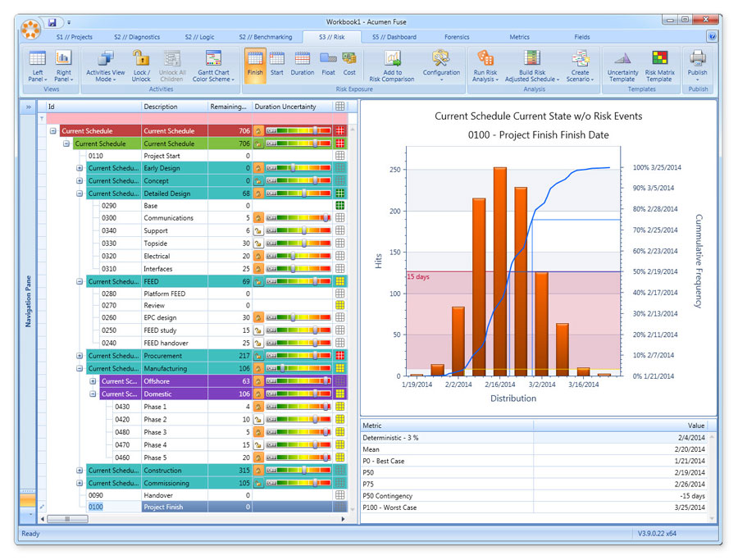Click the Run Risk Analysis icon
738x560 pixels.
(485, 58)
